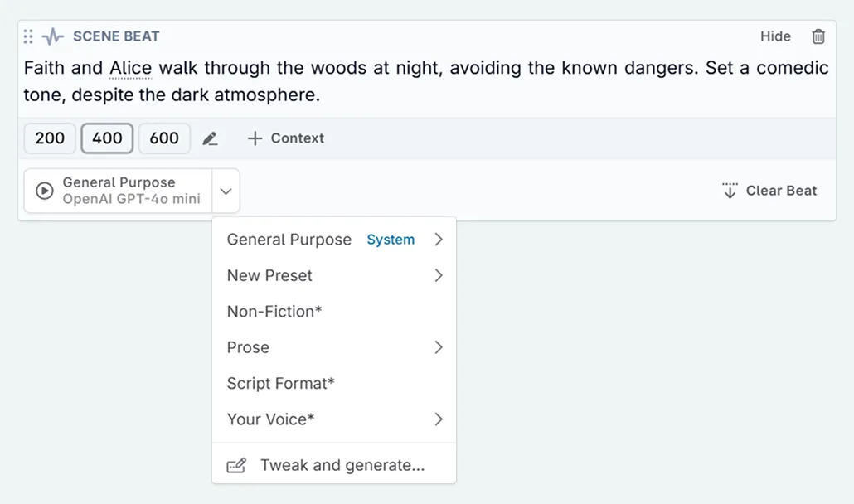Click into the scene beat description text
This screenshot has height=504, width=854.
[415, 81]
